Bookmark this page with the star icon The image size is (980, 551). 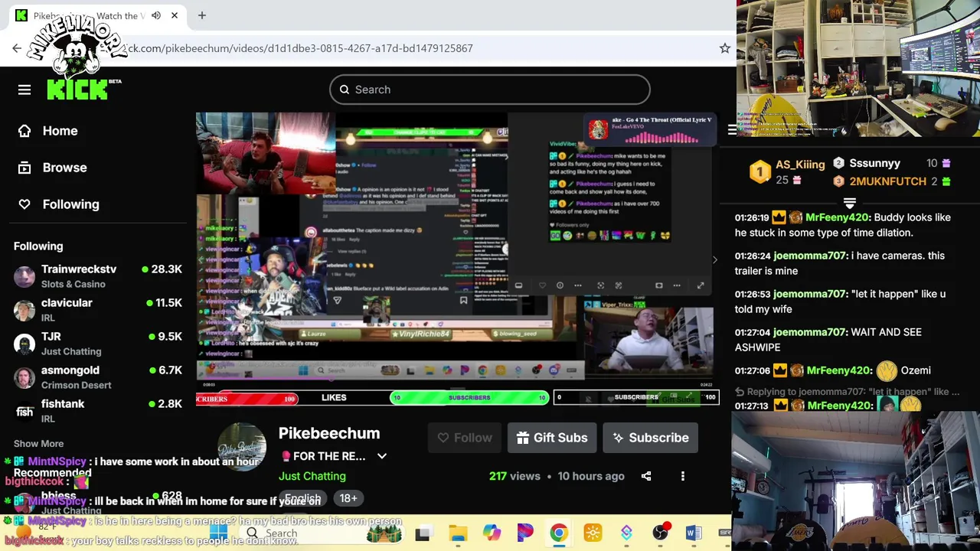tap(724, 48)
